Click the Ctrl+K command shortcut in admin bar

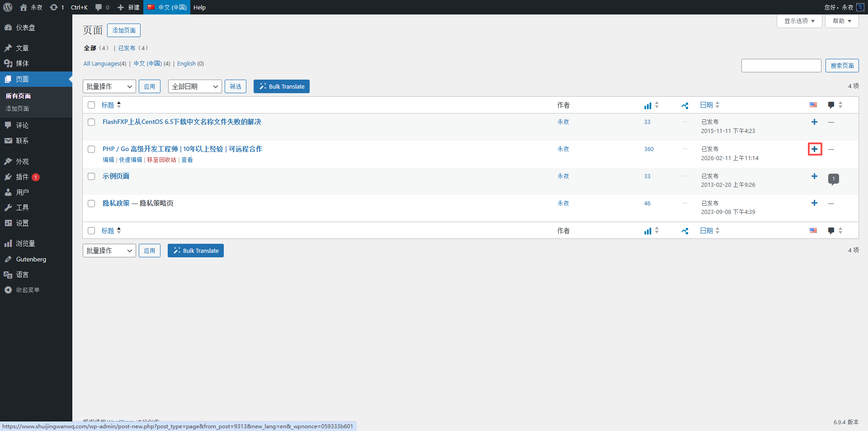[79, 7]
